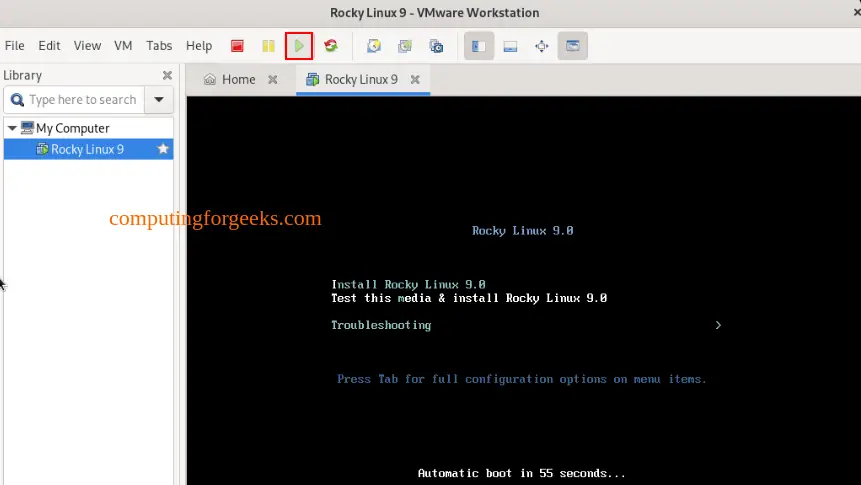Open the VM menu
This screenshot has height=485, width=861.
123,46
